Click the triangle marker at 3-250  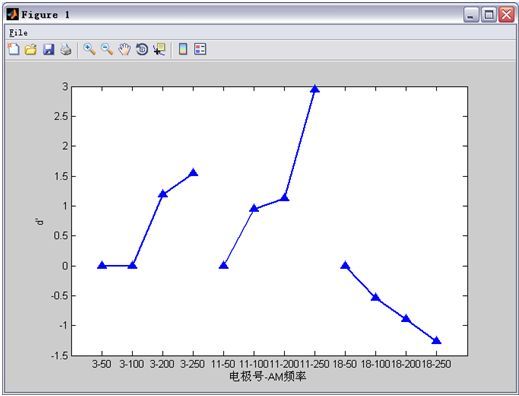[x=193, y=172]
